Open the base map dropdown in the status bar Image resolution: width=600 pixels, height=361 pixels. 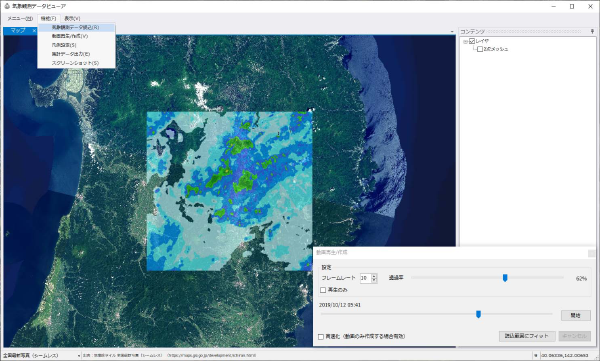click(79, 356)
